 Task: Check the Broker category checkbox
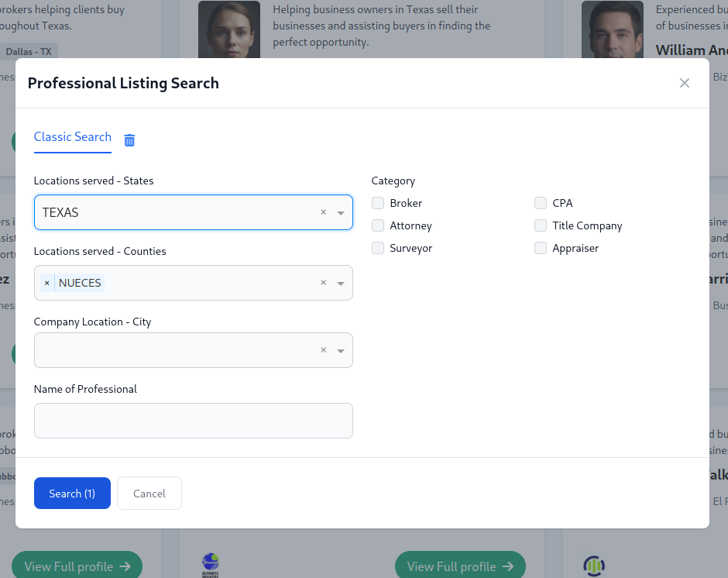pyautogui.click(x=378, y=203)
